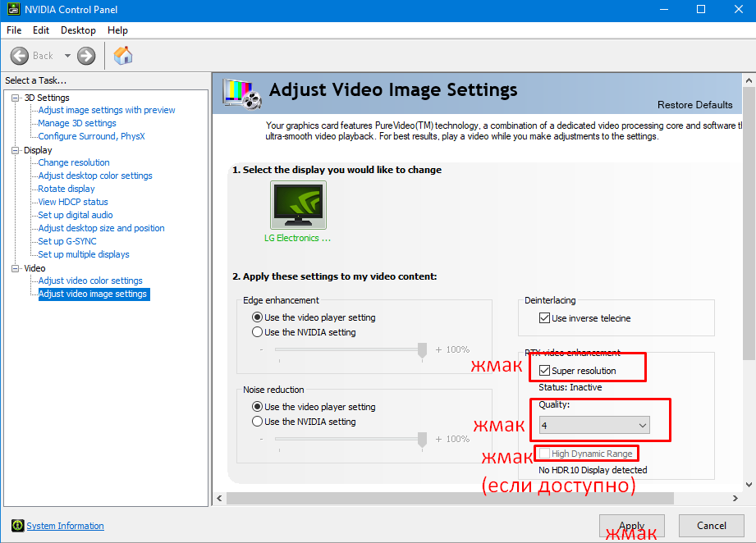The image size is (756, 543).
Task: Open Rotate display
Action: pos(66,189)
